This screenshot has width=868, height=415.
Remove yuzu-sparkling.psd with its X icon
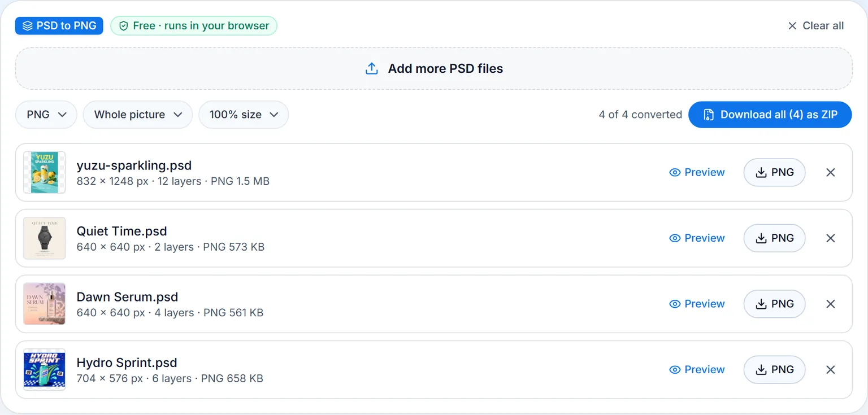click(x=830, y=172)
